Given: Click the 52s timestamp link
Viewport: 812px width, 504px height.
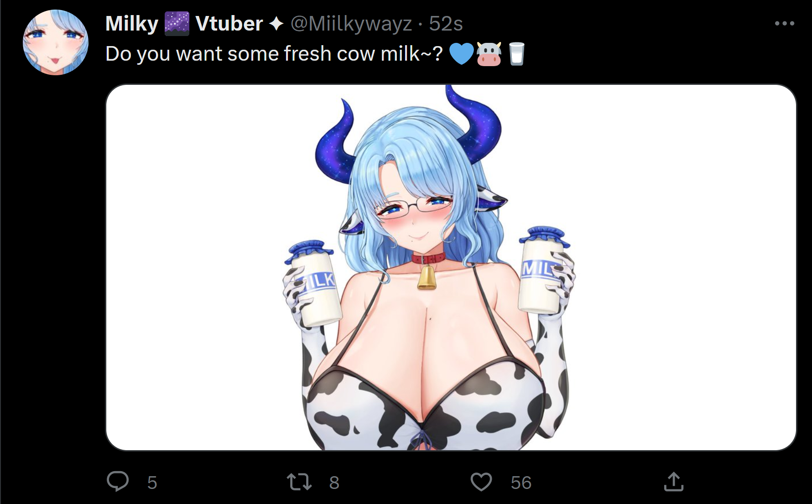Looking at the screenshot, I should pyautogui.click(x=446, y=24).
